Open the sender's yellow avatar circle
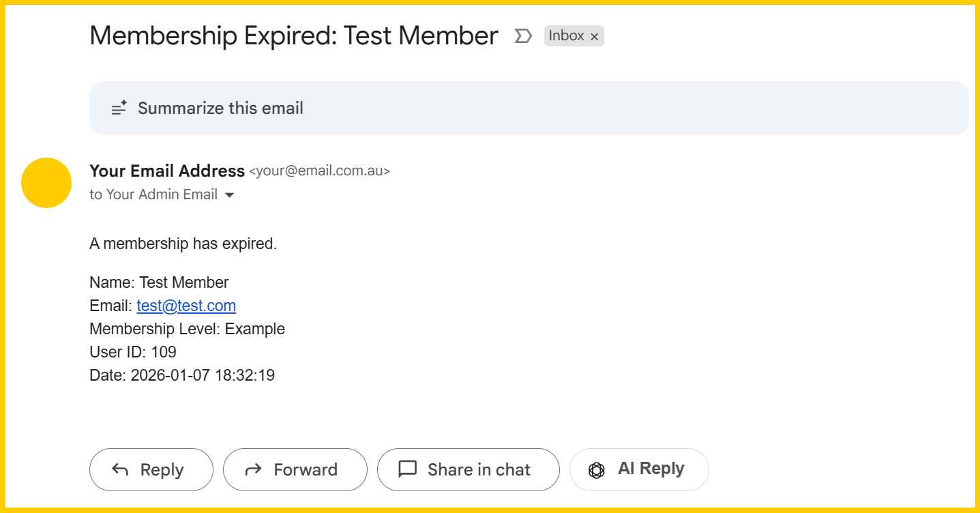Viewport: 980px width, 513px height. tap(46, 183)
